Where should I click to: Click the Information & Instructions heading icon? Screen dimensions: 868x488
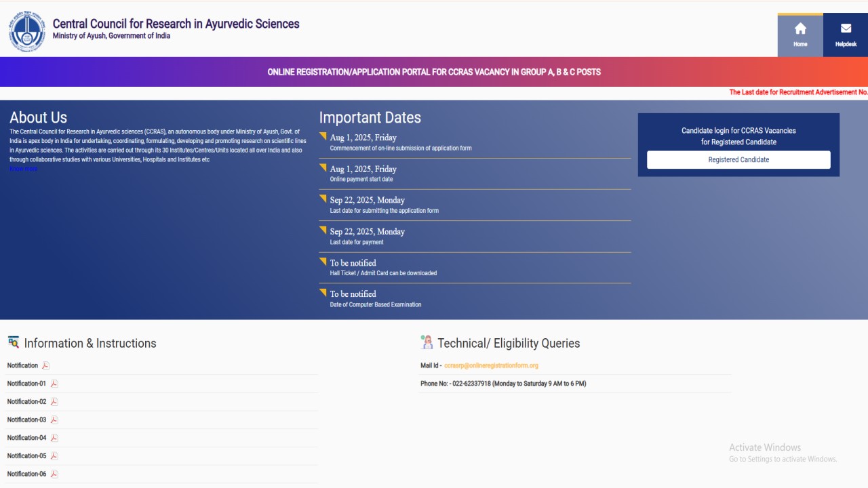[13, 342]
